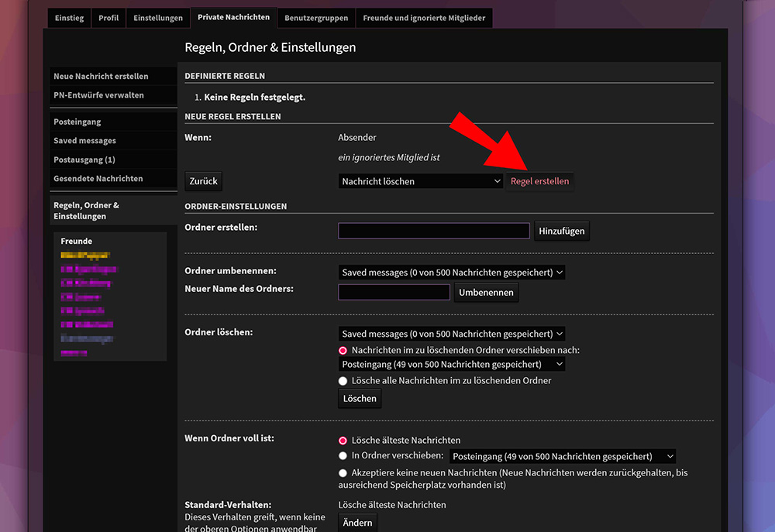The height and width of the screenshot is (532, 775).
Task: Select radio: Nachrichten im zu löschenden Ordner verschieben
Action: pos(343,351)
